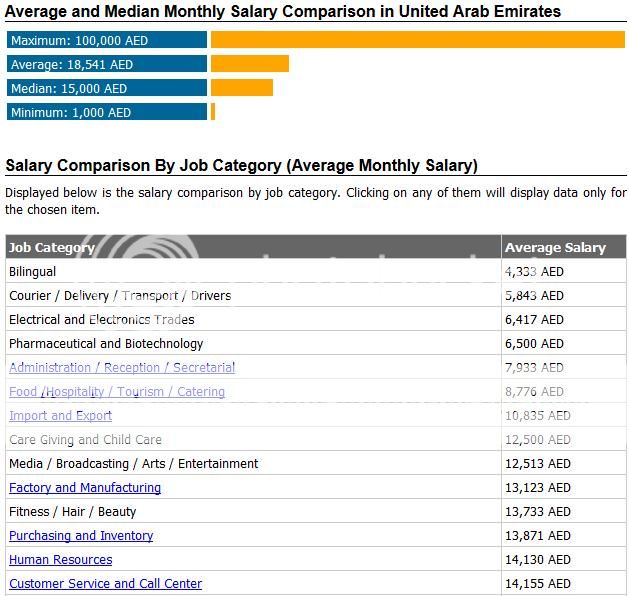Click the Customer Service and Call Center link
The image size is (629, 596).
point(105,584)
